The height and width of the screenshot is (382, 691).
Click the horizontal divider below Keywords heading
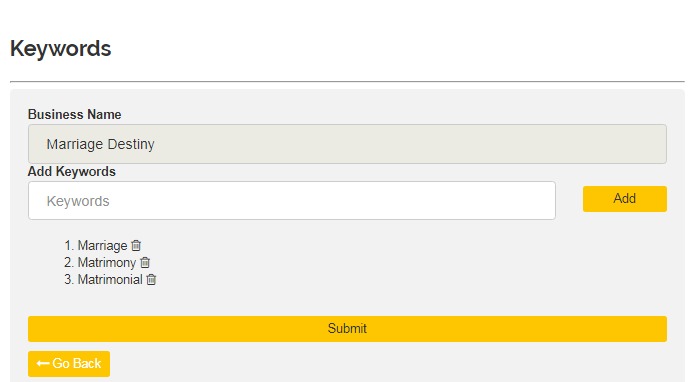(347, 82)
